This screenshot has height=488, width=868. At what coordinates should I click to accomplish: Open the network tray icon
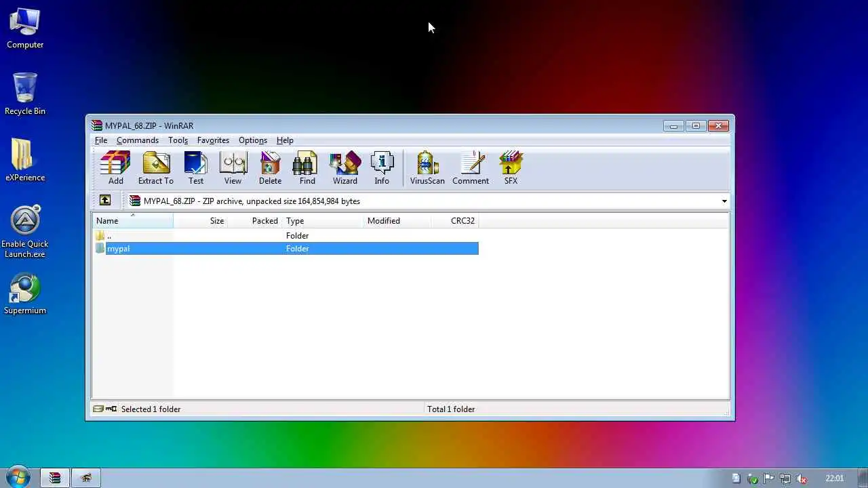[785, 479]
